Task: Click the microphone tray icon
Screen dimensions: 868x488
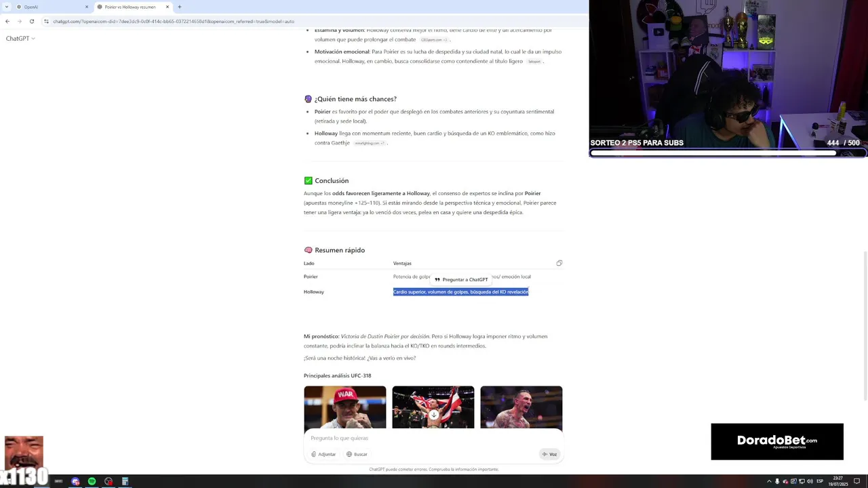Action: [x=777, y=481]
